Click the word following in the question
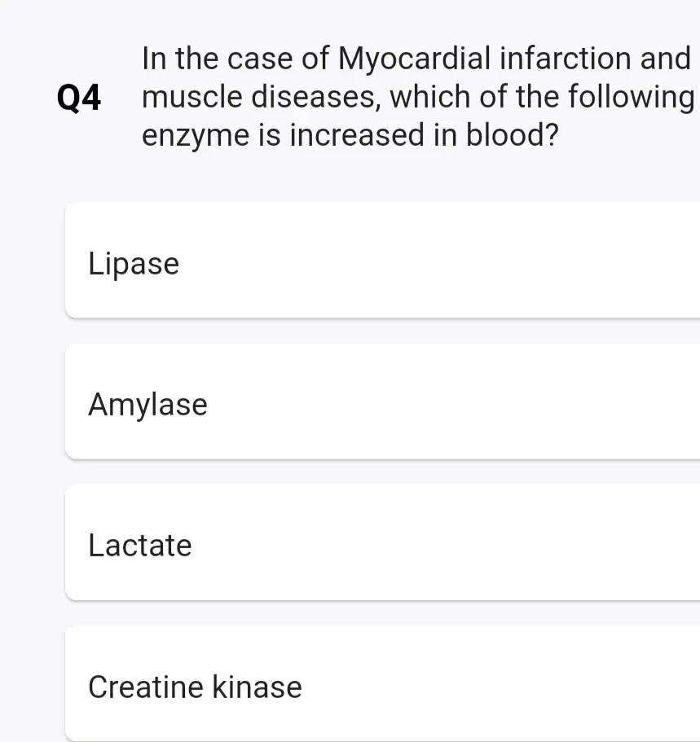Viewport: 700px width, 742px height. (631, 98)
